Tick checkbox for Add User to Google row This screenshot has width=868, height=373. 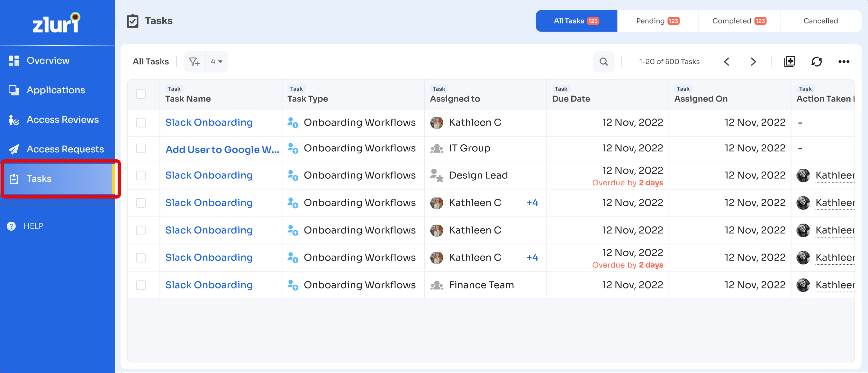(x=141, y=148)
